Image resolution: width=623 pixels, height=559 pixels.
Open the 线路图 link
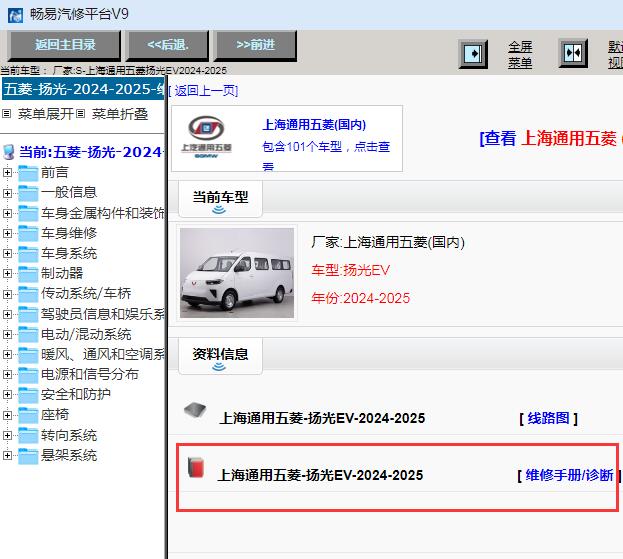(x=548, y=418)
